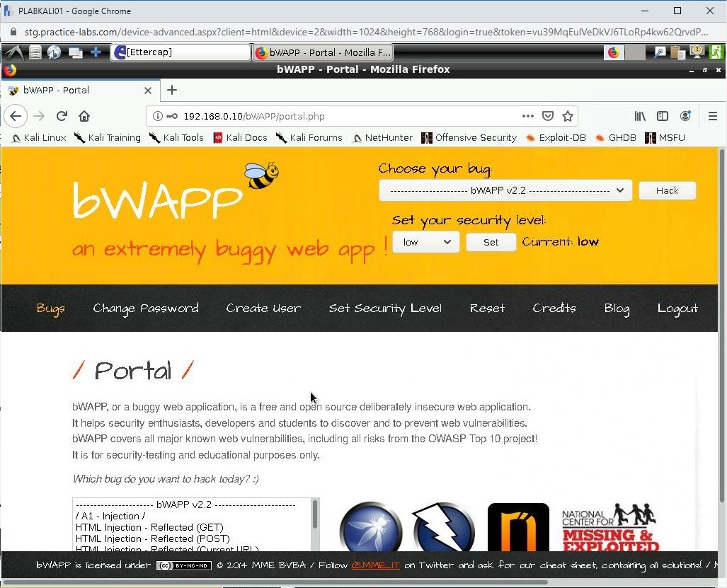Open the page actions three-dot menu
727x588 pixels.
(527, 115)
